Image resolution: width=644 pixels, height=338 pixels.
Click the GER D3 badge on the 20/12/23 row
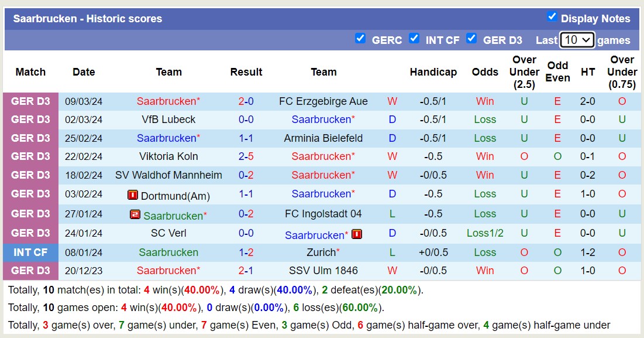(x=30, y=271)
